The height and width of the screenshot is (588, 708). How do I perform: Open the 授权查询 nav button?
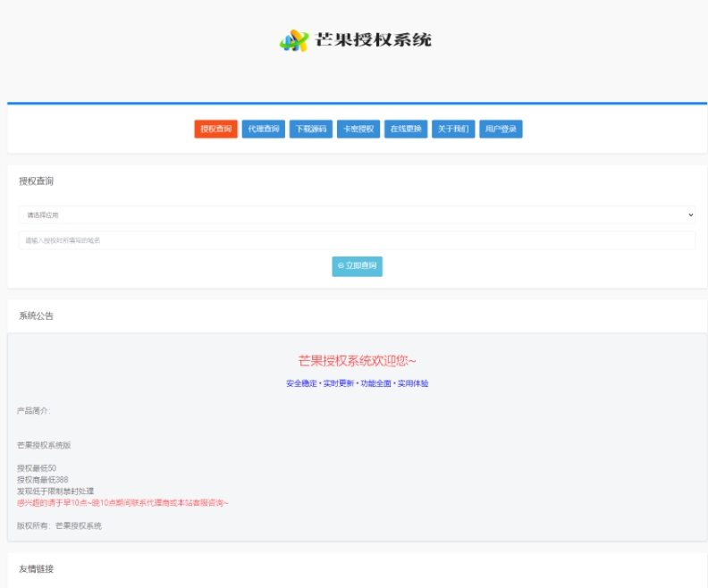(x=215, y=129)
